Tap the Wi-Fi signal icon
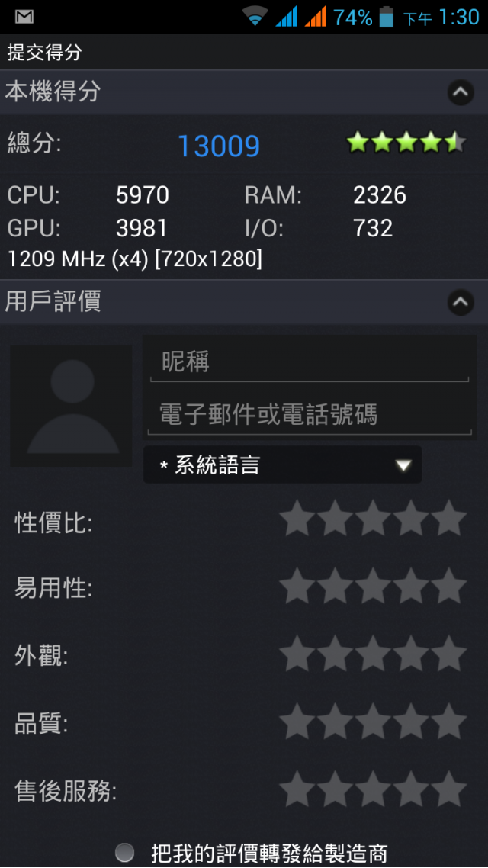Image resolution: width=488 pixels, height=868 pixels. [x=255, y=17]
